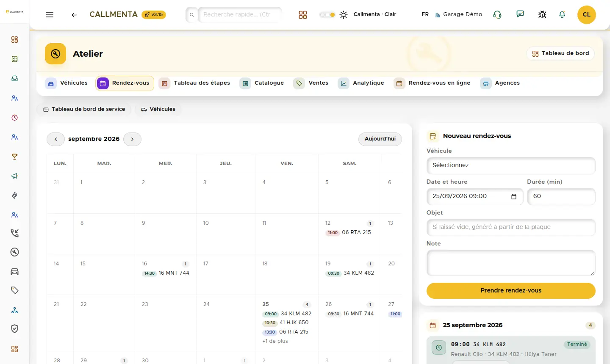The height and width of the screenshot is (364, 610).
Task: Open the wrench workshop icon in the sidebar
Action: click(15, 252)
